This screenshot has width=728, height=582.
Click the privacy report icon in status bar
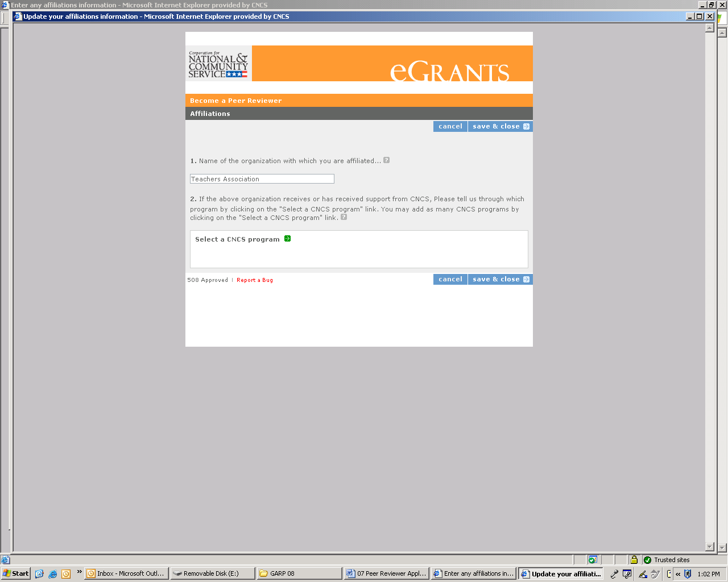pyautogui.click(x=593, y=560)
